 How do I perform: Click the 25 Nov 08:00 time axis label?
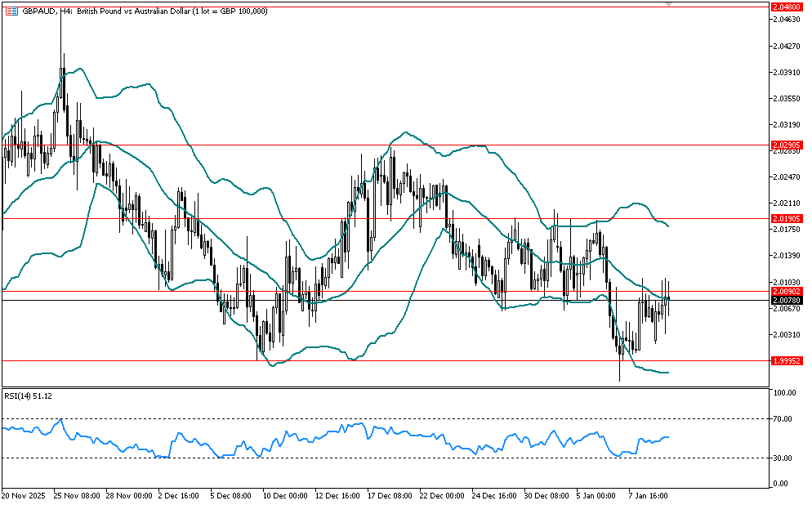tap(76, 495)
